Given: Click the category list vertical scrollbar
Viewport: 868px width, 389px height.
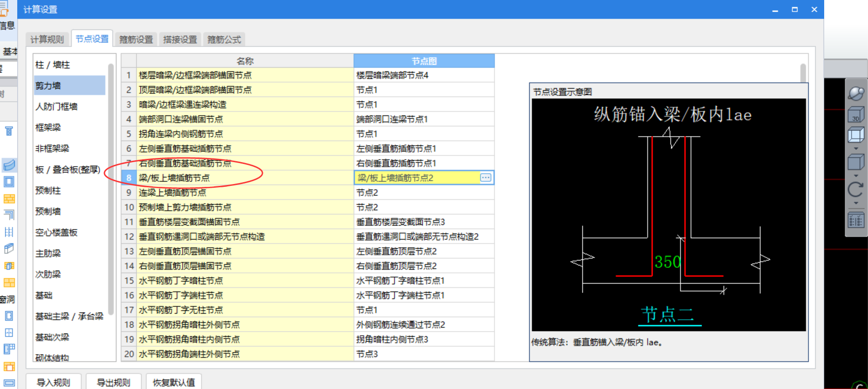Looking at the screenshot, I should 111,189.
